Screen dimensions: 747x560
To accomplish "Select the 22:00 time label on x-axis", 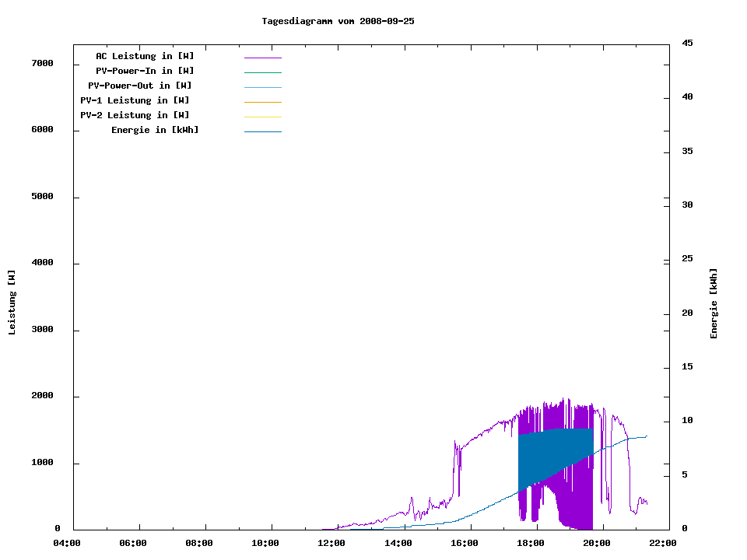I will (x=662, y=543).
